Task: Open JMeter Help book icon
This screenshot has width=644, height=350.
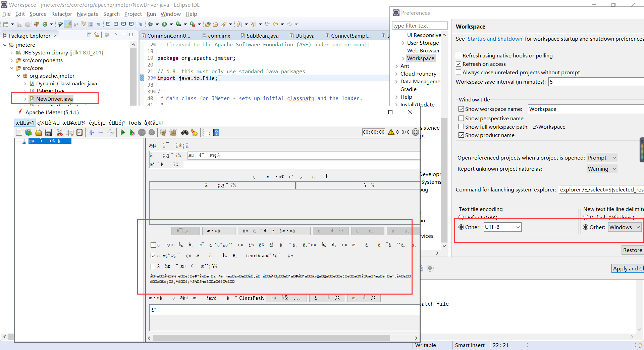Action: pos(216,133)
